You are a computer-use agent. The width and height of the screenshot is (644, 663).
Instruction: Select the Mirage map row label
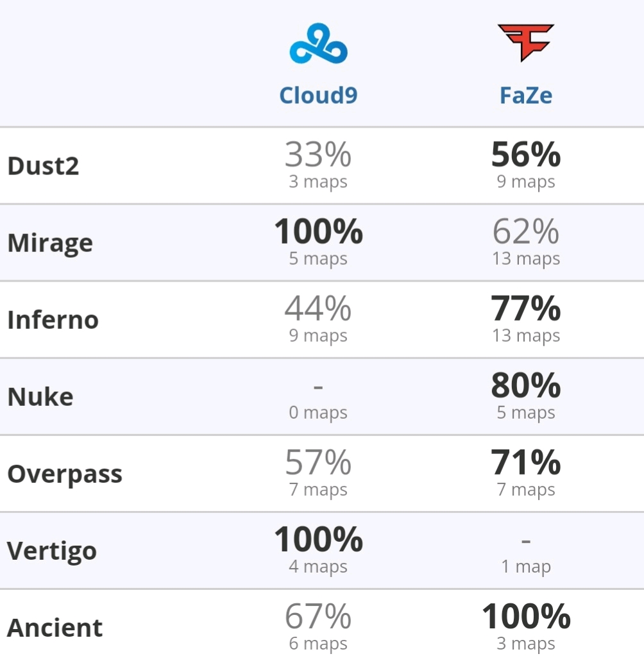point(50,243)
